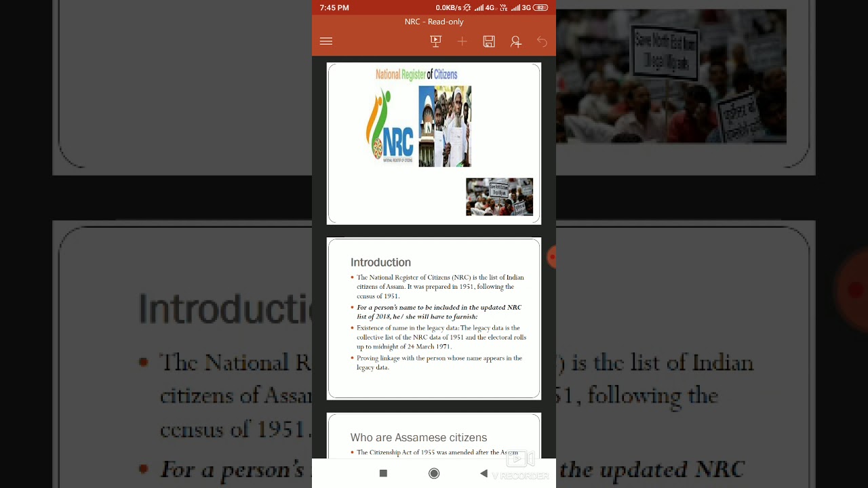868x488 pixels.
Task: Select the Introduction slide
Action: pyautogui.click(x=434, y=319)
